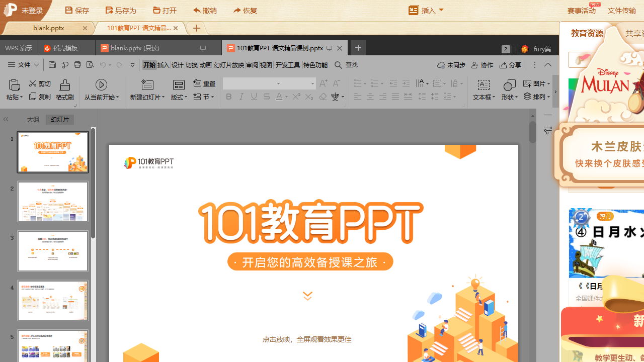
Task: Center align text
Action: point(370,97)
